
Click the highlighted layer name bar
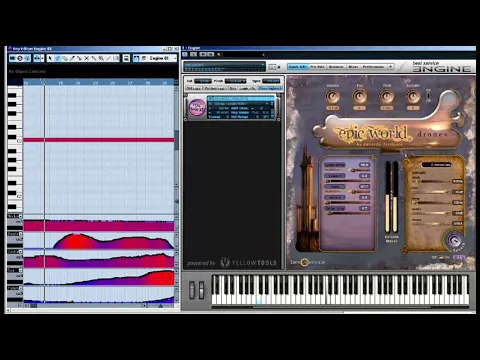point(241,99)
